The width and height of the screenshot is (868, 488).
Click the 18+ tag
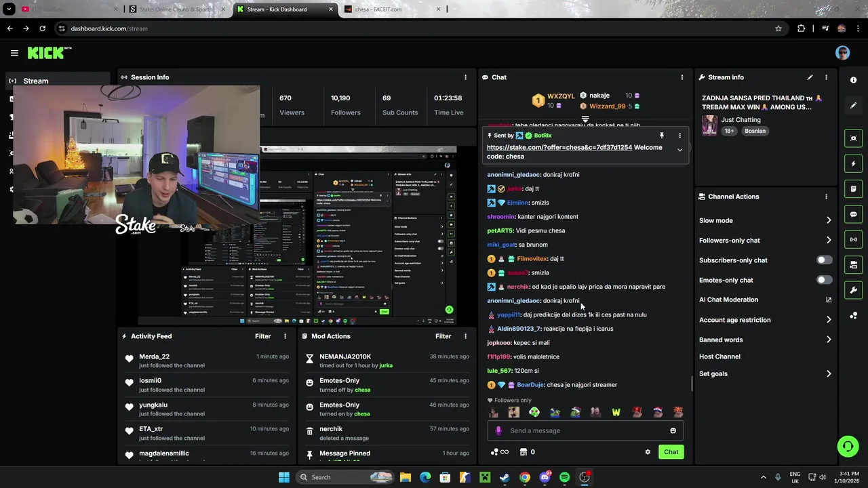(728, 131)
